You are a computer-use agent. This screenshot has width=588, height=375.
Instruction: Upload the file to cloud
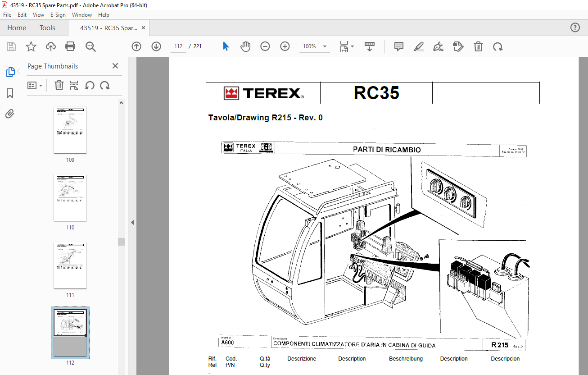pyautogui.click(x=51, y=46)
